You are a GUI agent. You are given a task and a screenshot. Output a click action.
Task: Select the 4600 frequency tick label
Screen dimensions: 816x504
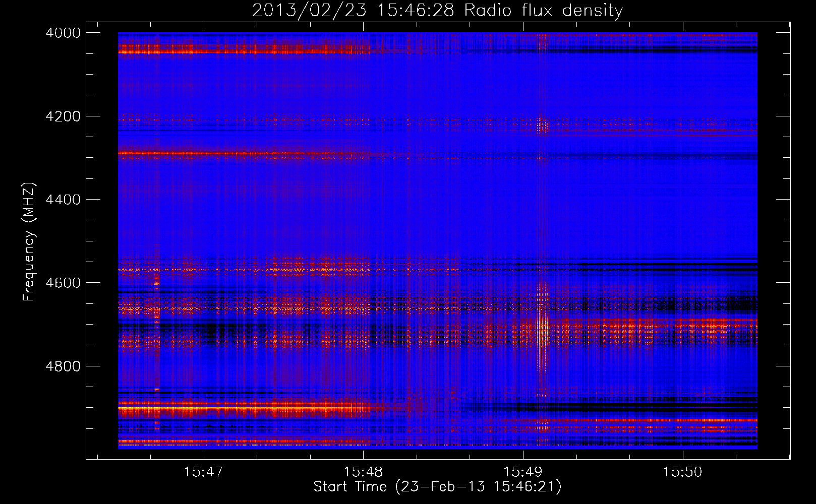[x=63, y=283]
